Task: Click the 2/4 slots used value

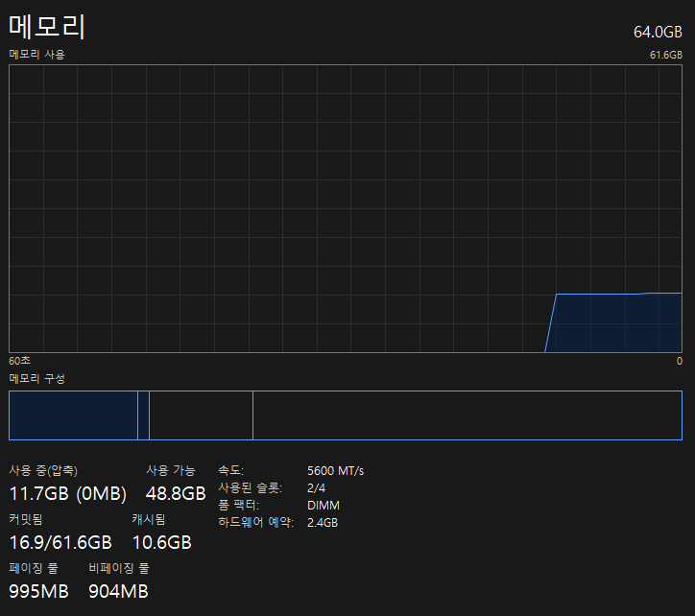Action: 316,488
